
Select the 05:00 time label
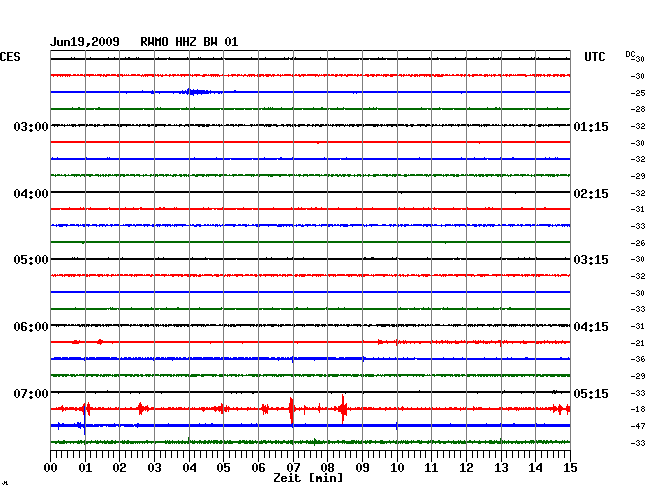[x=31, y=259]
